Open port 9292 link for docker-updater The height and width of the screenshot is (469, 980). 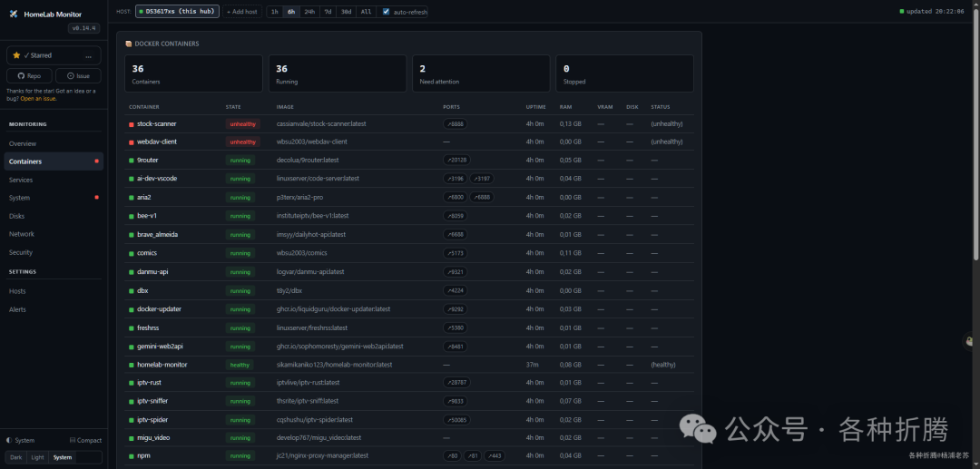455,309
